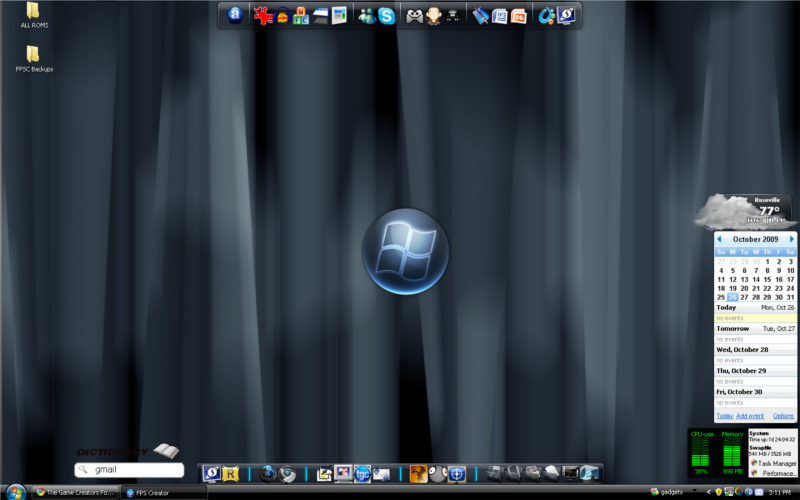Click the dictionary search field containing gmail
800x500 pixels.
click(x=129, y=469)
